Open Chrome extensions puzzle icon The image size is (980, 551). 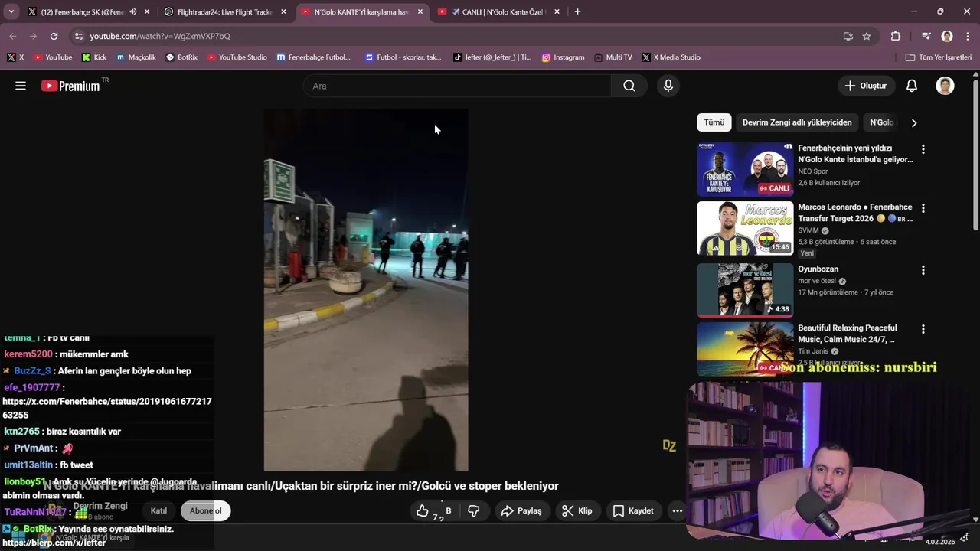click(x=896, y=36)
